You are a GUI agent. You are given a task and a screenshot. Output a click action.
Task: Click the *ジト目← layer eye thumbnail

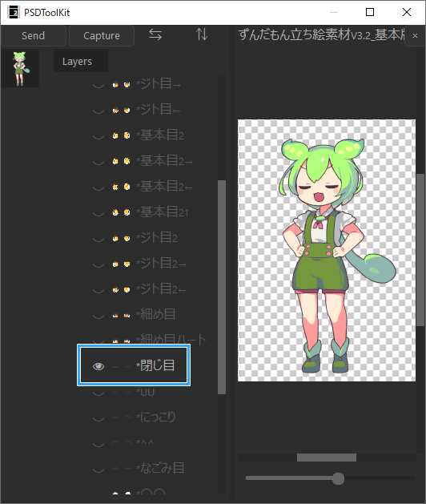pyautogui.click(x=121, y=111)
